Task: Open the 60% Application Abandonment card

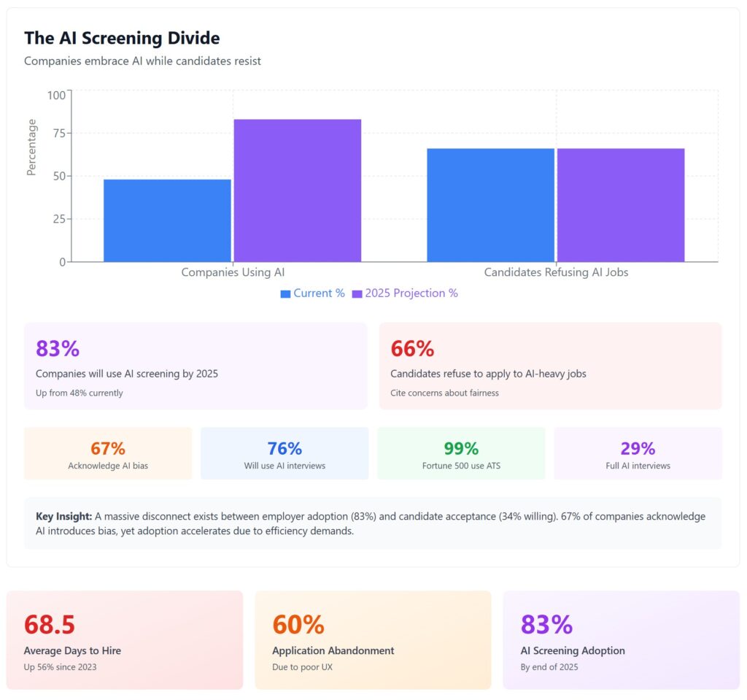Action: [x=373, y=639]
